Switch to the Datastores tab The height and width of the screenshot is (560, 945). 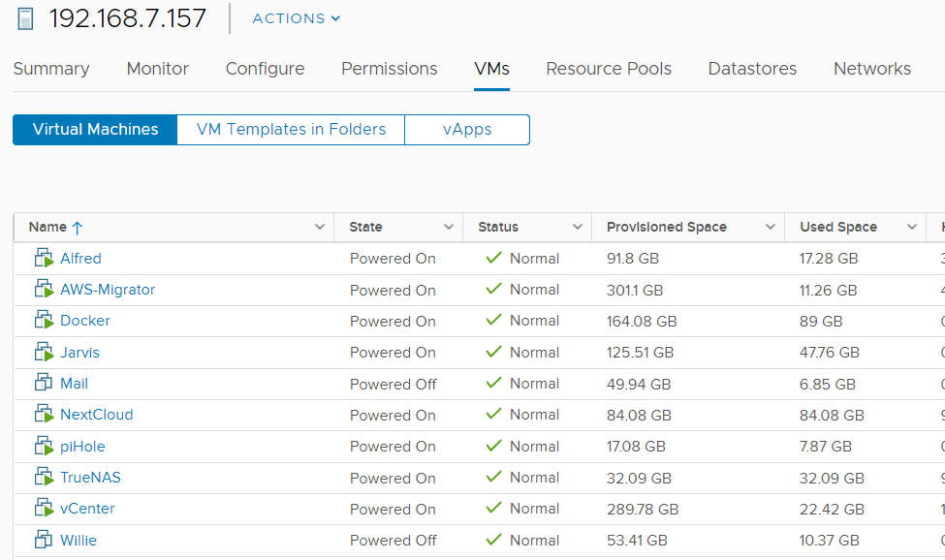752,69
